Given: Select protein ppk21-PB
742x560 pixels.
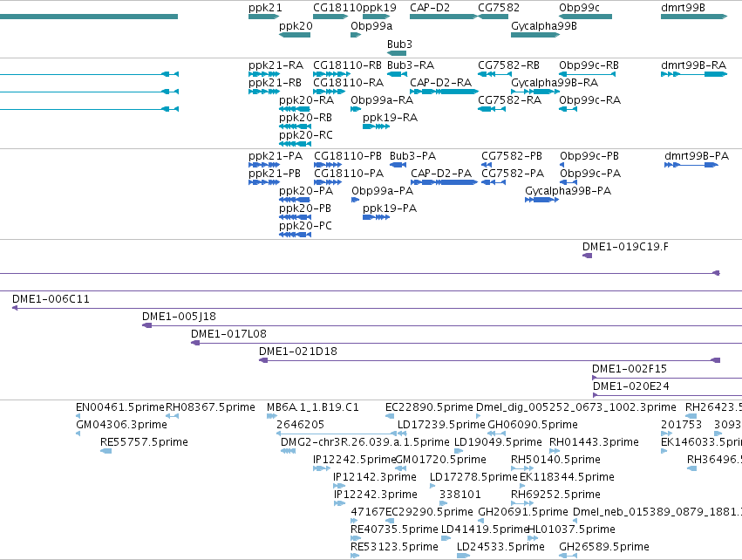Looking at the screenshot, I should point(275,174).
